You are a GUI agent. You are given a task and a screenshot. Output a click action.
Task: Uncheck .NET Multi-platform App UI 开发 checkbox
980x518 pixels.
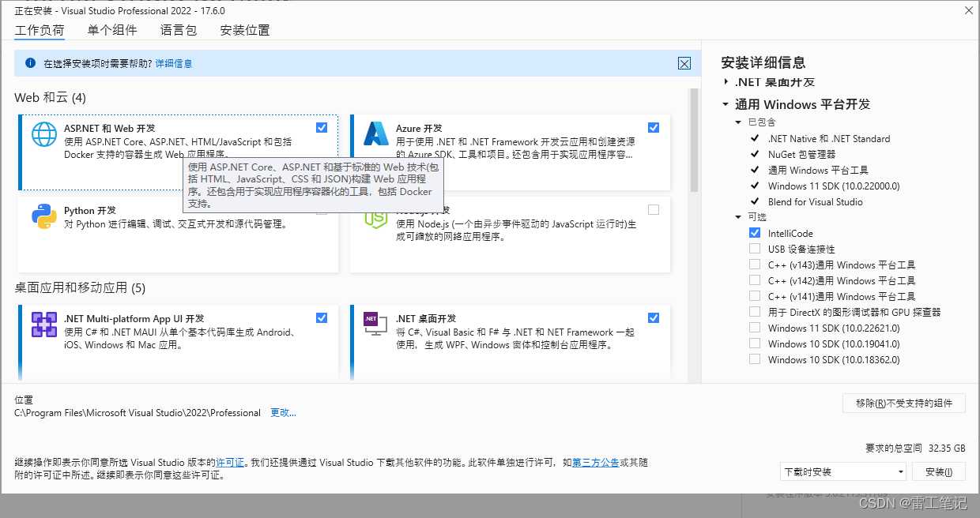pos(322,317)
